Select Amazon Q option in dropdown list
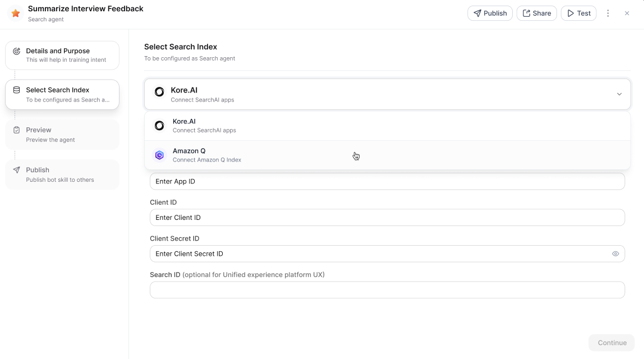Viewport: 644px width, 359px height. 387,155
